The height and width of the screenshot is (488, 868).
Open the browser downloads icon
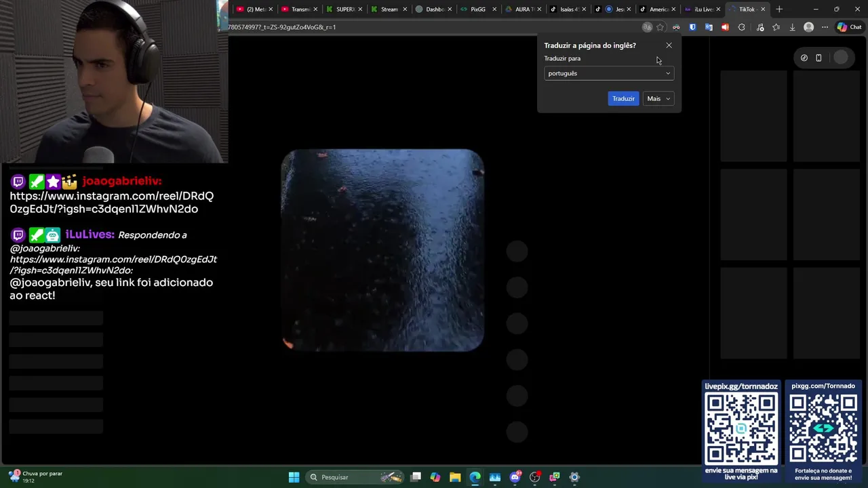tap(792, 27)
